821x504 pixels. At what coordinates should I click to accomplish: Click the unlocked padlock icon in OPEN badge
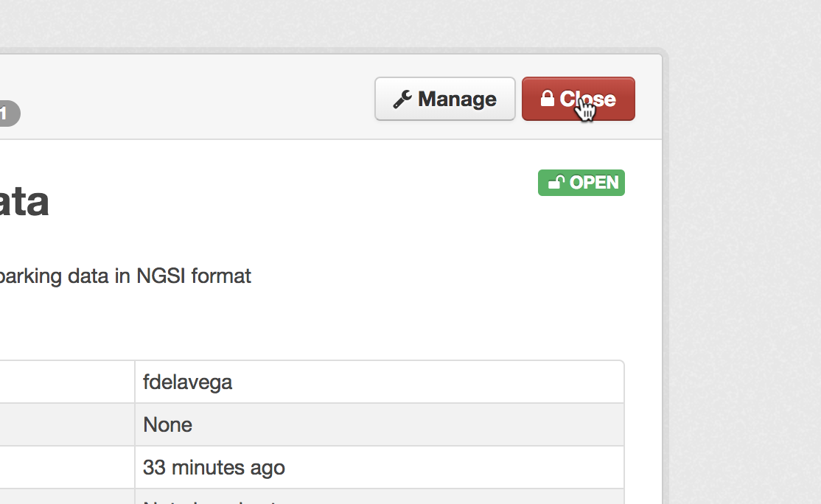click(x=556, y=182)
